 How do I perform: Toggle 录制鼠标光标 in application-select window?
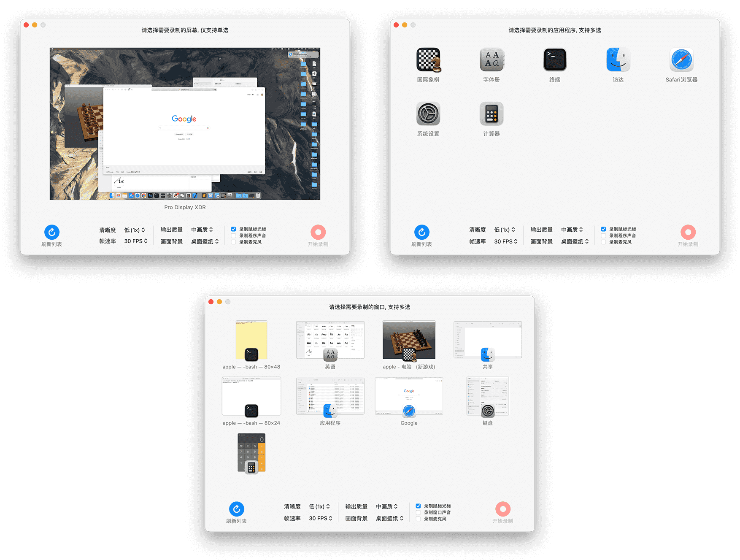click(603, 229)
